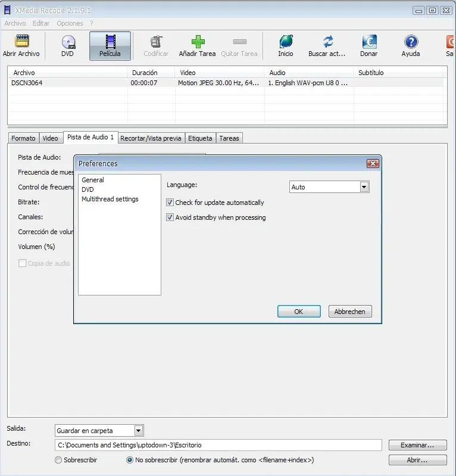Screen dimensions: 456x476
Task: Select the DSCN3064 file row
Action: [x=227, y=83]
